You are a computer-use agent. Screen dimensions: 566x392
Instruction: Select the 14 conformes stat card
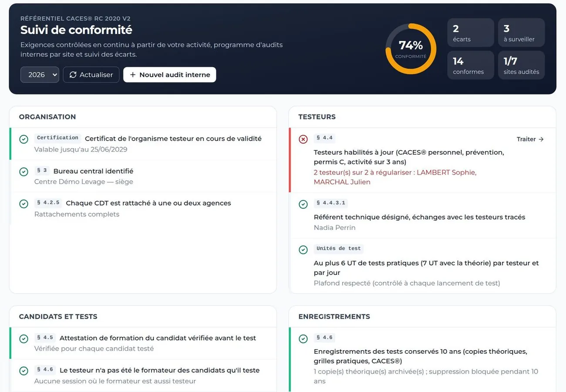(x=471, y=65)
